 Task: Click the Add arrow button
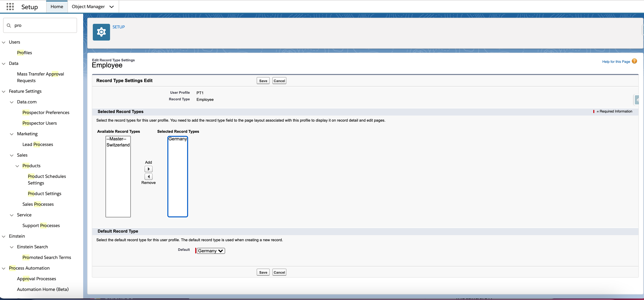click(148, 169)
